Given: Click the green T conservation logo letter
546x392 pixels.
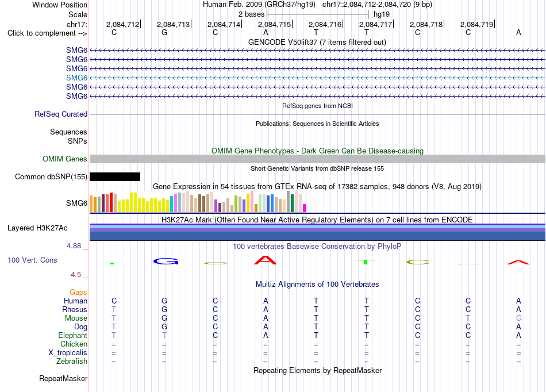Looking at the screenshot, I should (366, 262).
